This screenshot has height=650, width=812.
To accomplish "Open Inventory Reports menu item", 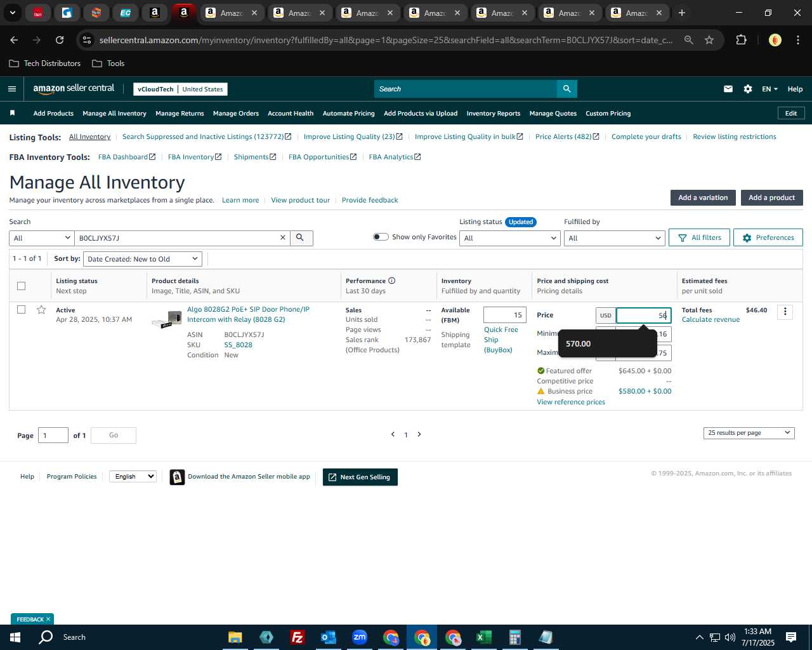I will (x=493, y=114).
